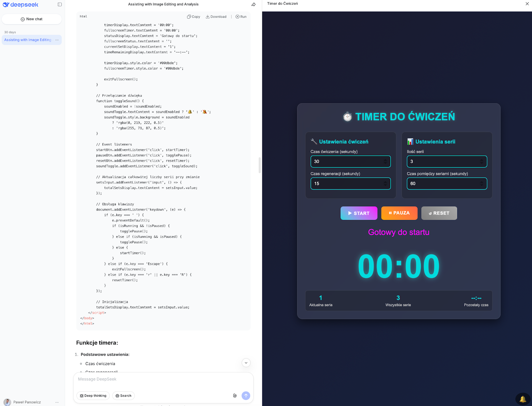The height and width of the screenshot is (406, 532).
Task: Toggle Search mode
Action: click(x=123, y=396)
